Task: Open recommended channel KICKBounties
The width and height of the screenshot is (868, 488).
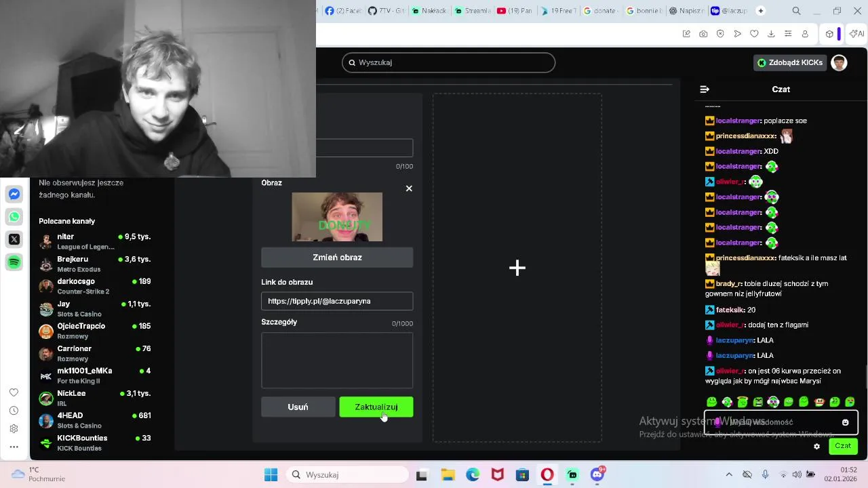Action: pos(95,443)
